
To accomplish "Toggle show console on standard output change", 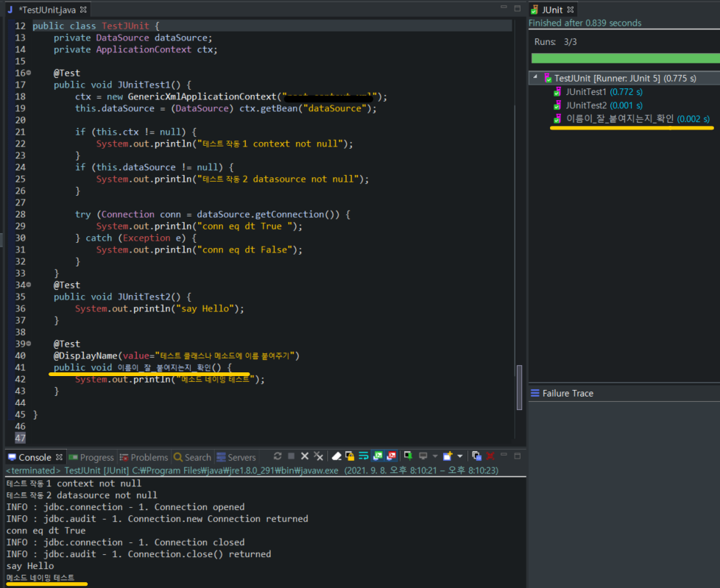I will (x=378, y=456).
